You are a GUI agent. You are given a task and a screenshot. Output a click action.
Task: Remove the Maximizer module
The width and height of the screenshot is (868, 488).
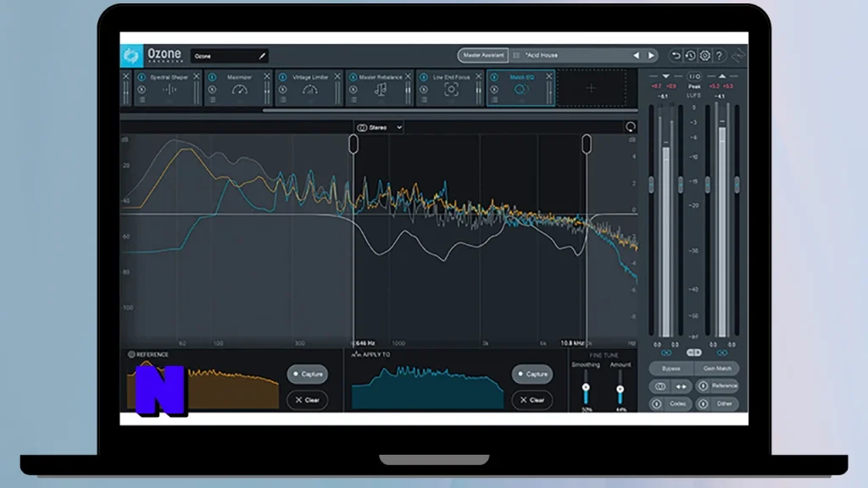point(267,76)
